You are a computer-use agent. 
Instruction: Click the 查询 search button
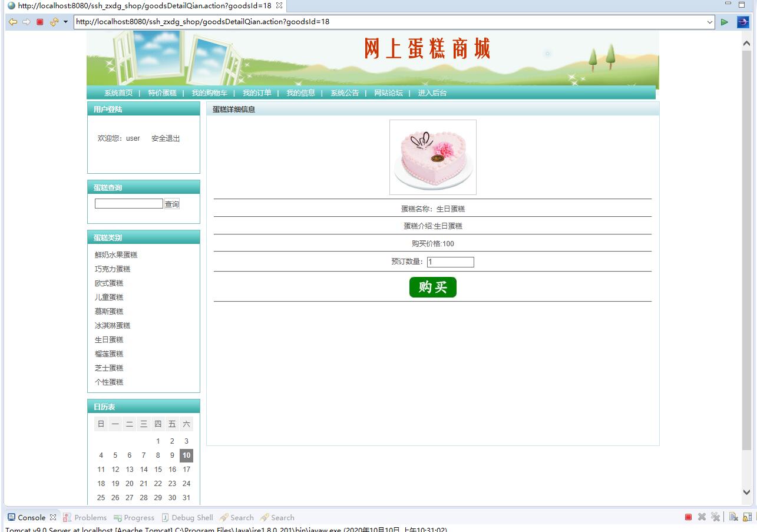click(171, 203)
